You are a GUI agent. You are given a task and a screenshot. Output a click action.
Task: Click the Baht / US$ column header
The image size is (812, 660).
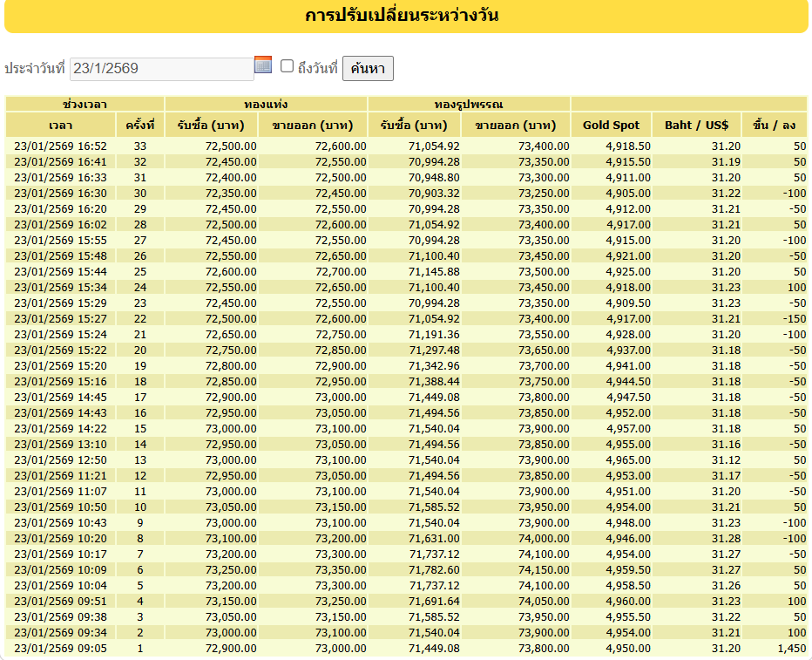tap(696, 125)
